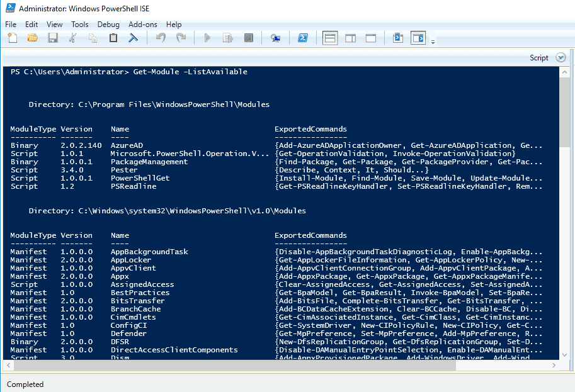Click the Save floppy disk icon

pyautogui.click(x=53, y=38)
